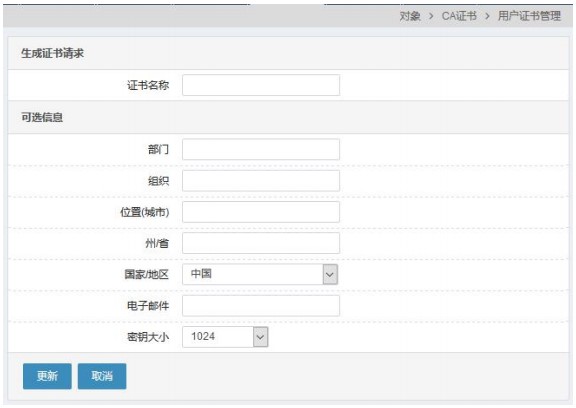
Task: Open the 密钥大小 dropdown showing 1024
Action: tap(225, 337)
